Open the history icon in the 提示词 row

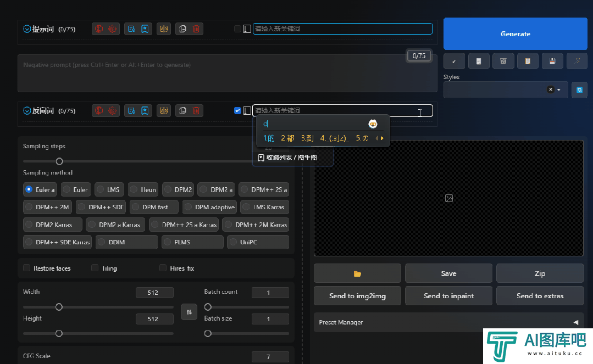coord(131,29)
